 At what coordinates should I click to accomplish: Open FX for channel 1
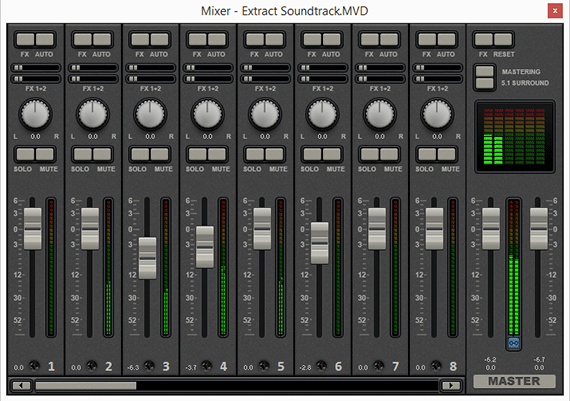[x=25, y=39]
